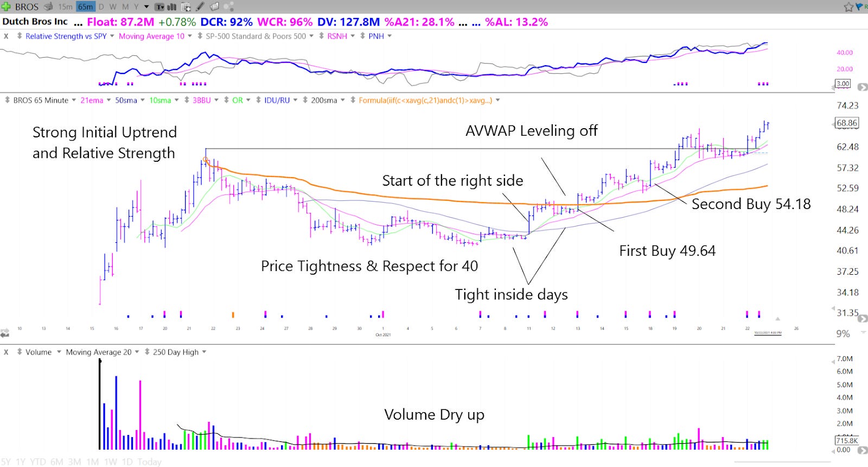The height and width of the screenshot is (467, 868).
Task: Click the 9% scale value
Action: [x=843, y=333]
